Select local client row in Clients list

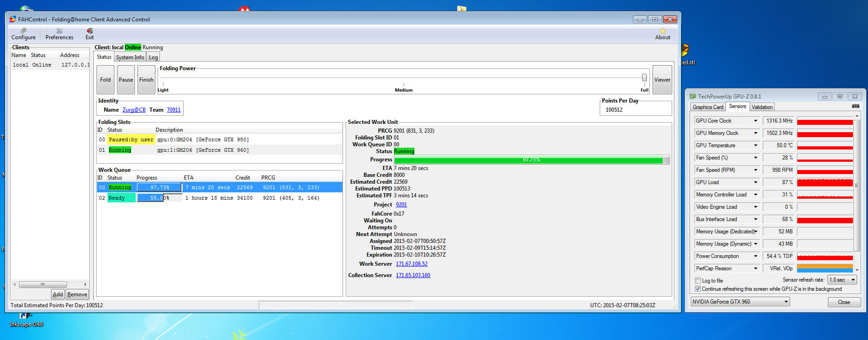(50, 65)
